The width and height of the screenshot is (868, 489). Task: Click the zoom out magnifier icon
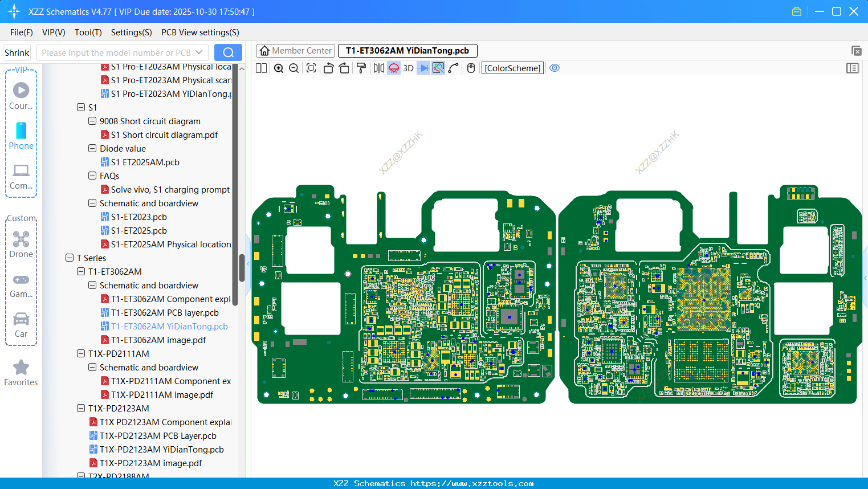(294, 68)
